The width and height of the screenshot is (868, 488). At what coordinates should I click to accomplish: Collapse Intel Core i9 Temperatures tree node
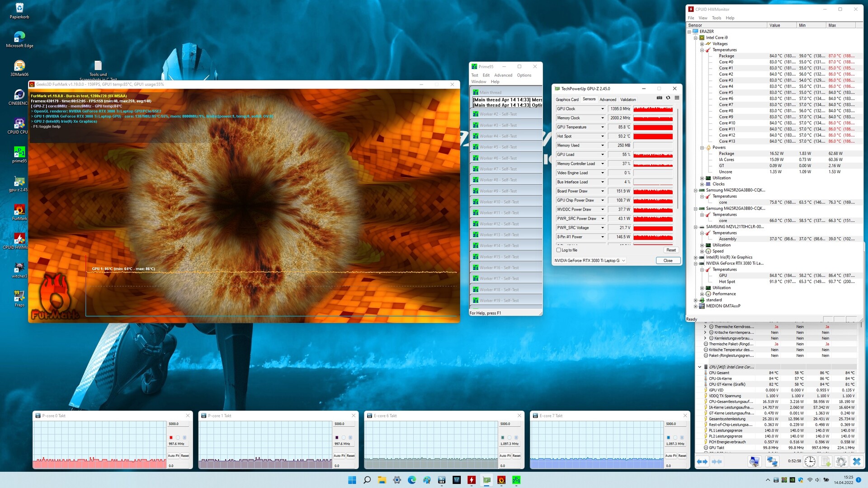click(x=702, y=50)
